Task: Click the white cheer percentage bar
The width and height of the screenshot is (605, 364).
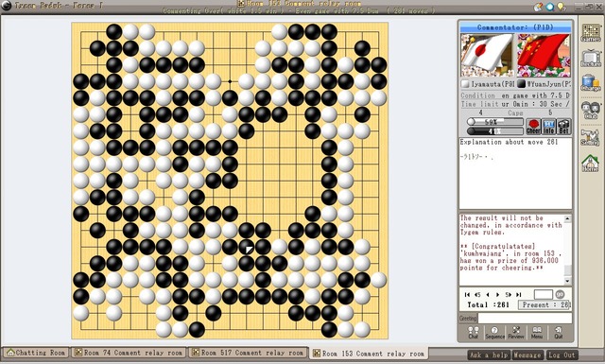Action: [x=494, y=122]
